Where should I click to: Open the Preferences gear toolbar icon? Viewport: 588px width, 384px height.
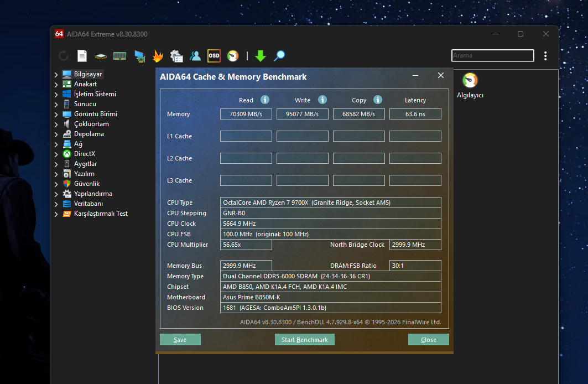pyautogui.click(x=176, y=56)
